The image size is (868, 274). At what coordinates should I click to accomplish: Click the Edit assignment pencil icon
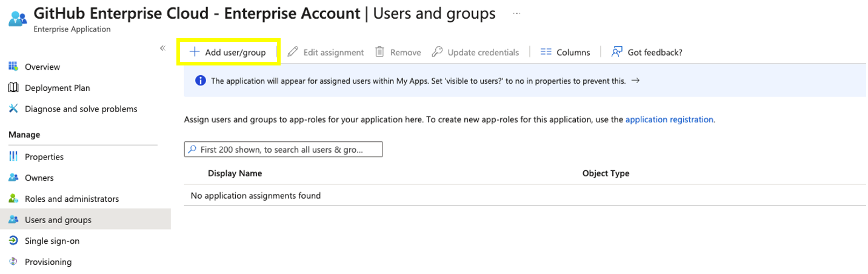(x=293, y=52)
